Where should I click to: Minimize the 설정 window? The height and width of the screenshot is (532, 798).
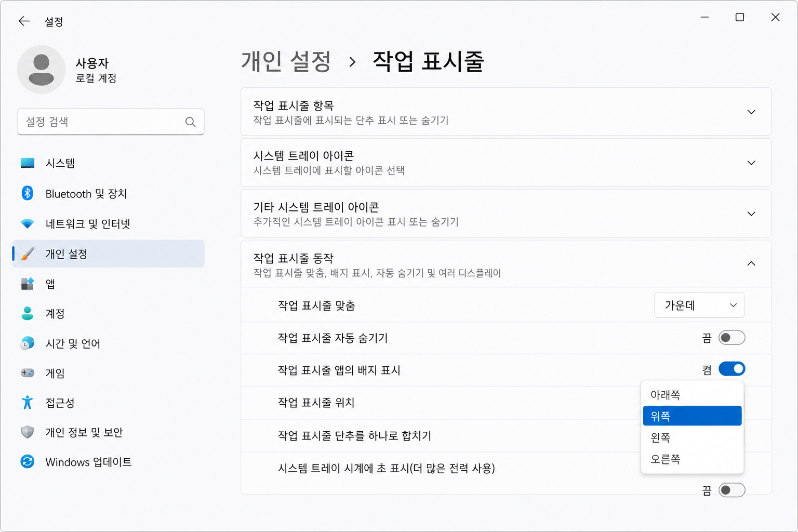tap(704, 17)
